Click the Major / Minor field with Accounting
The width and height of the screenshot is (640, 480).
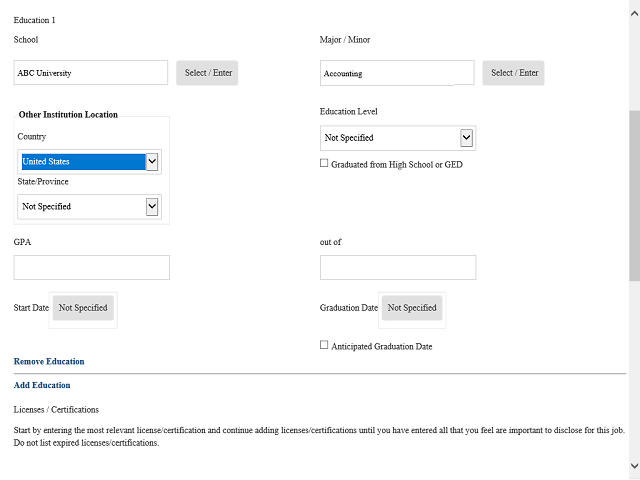[x=397, y=73]
